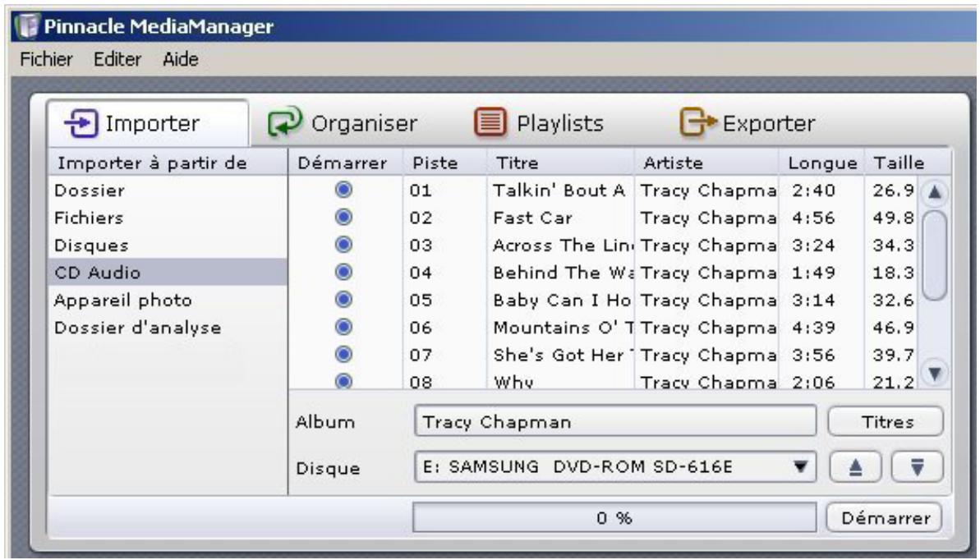Select Dossier d'analyse import source
Viewport: 980px width, 560px height.
pos(167,328)
